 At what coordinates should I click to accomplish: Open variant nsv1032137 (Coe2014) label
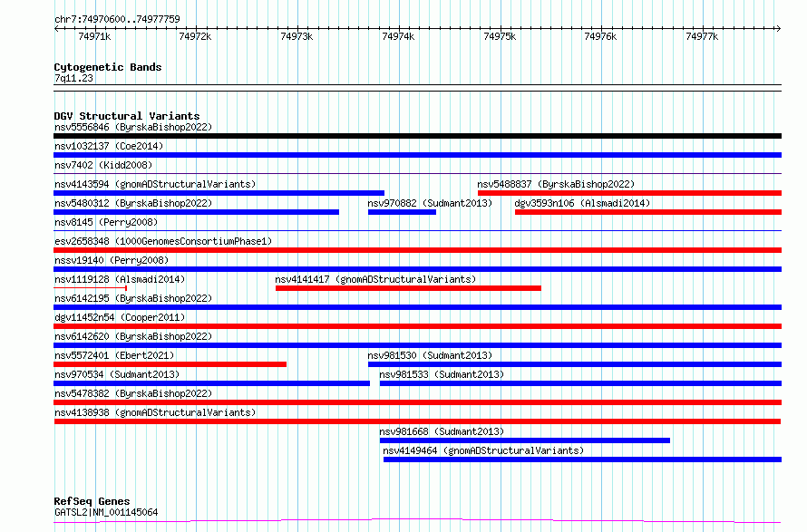109,146
